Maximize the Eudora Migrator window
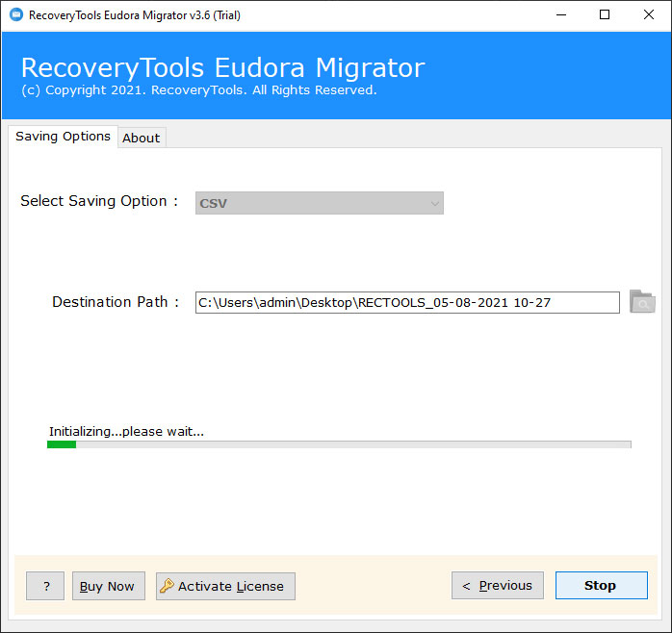Viewport: 672px width, 633px height. (x=605, y=15)
